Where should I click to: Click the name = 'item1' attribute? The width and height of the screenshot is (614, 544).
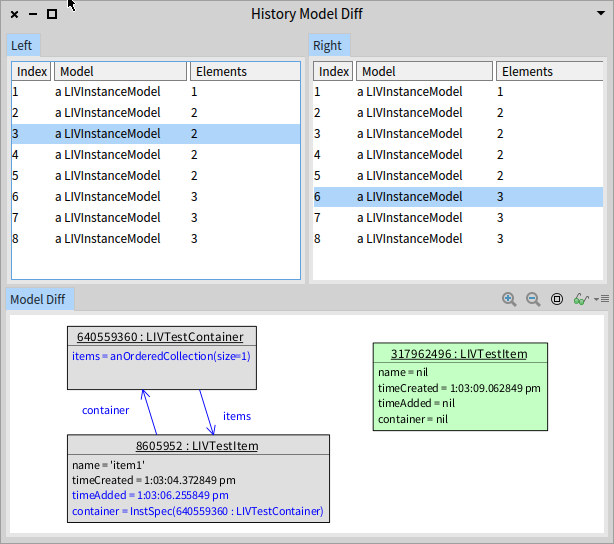108,465
